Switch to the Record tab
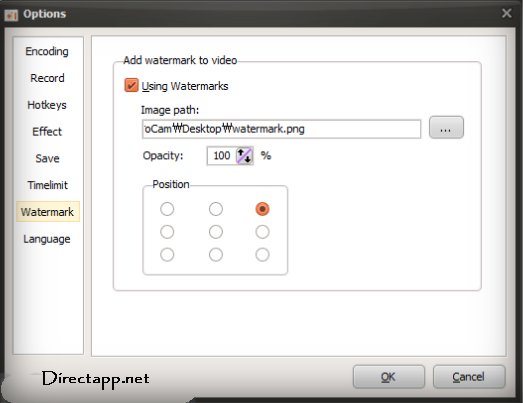Image resolution: width=523 pixels, height=403 pixels. click(x=47, y=78)
